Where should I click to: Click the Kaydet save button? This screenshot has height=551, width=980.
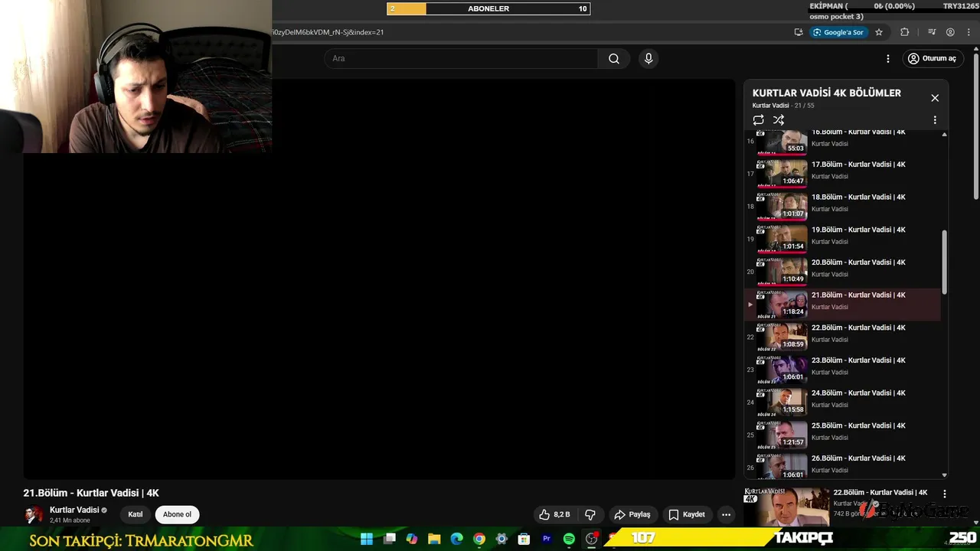coord(687,515)
